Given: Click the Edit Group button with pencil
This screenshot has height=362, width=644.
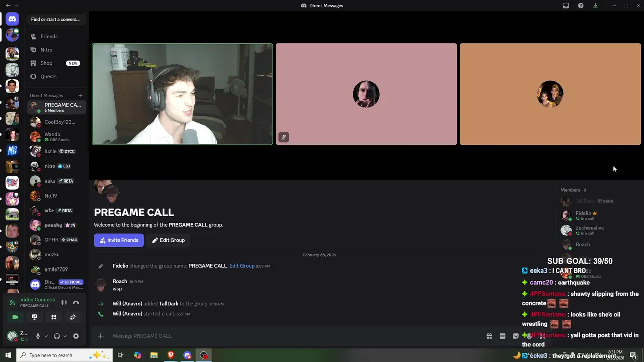Looking at the screenshot, I should click(x=169, y=240).
